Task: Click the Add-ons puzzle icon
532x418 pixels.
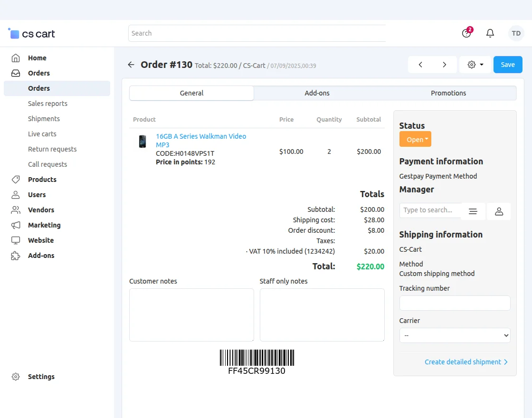Action: [16, 256]
